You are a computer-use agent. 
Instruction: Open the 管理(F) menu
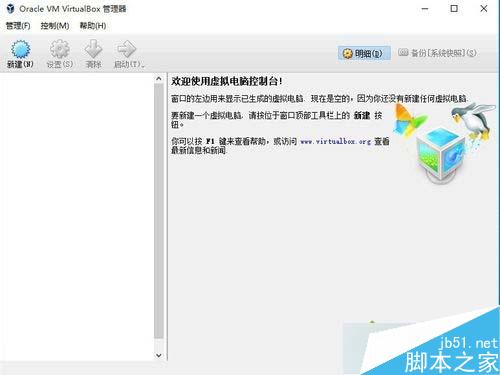click(18, 26)
